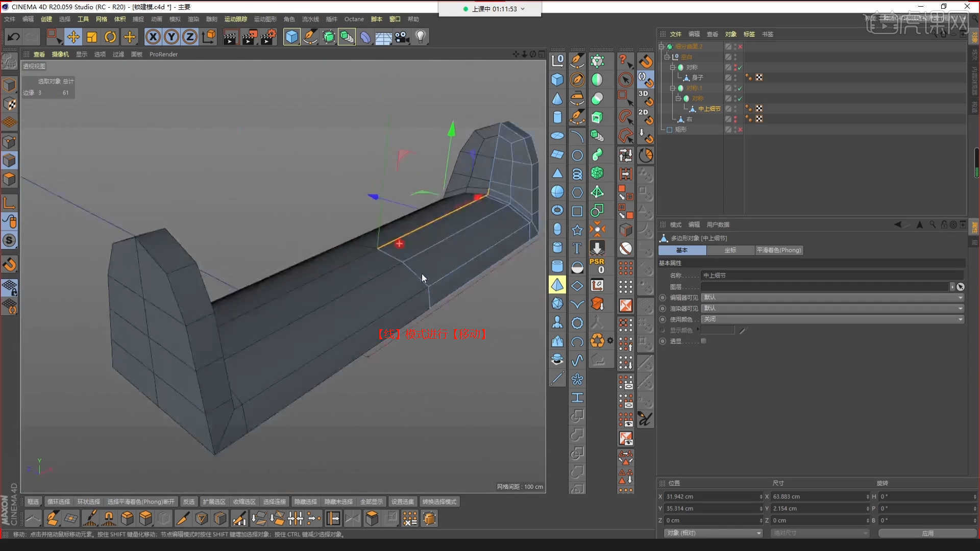Collapse the 细分曲面.2 tree node

tap(662, 46)
